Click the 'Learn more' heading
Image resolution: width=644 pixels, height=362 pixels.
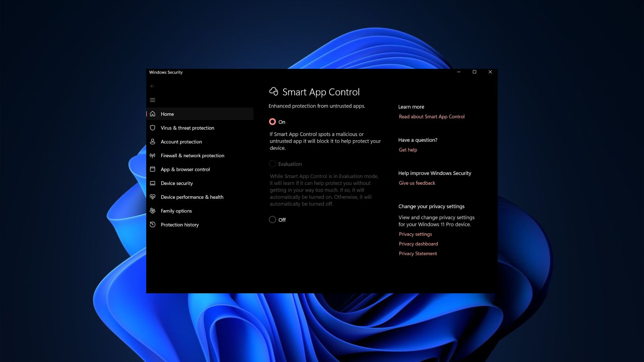411,107
